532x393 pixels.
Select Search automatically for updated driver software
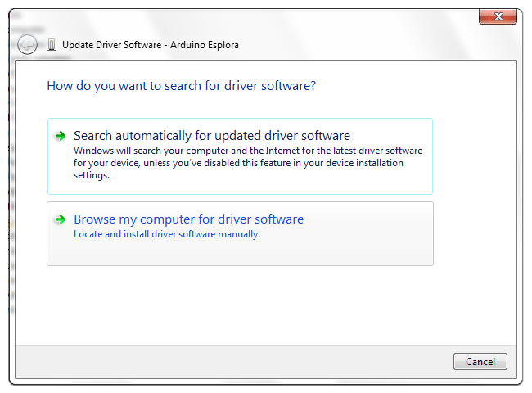(212, 136)
